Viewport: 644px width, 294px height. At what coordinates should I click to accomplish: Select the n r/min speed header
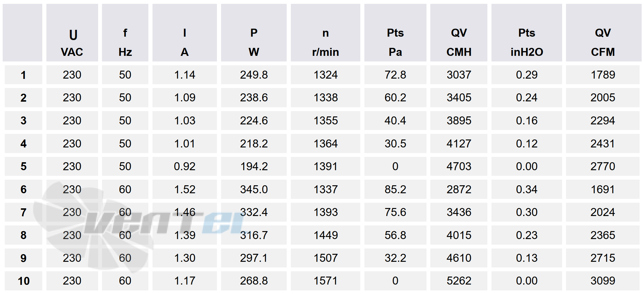[x=325, y=43]
